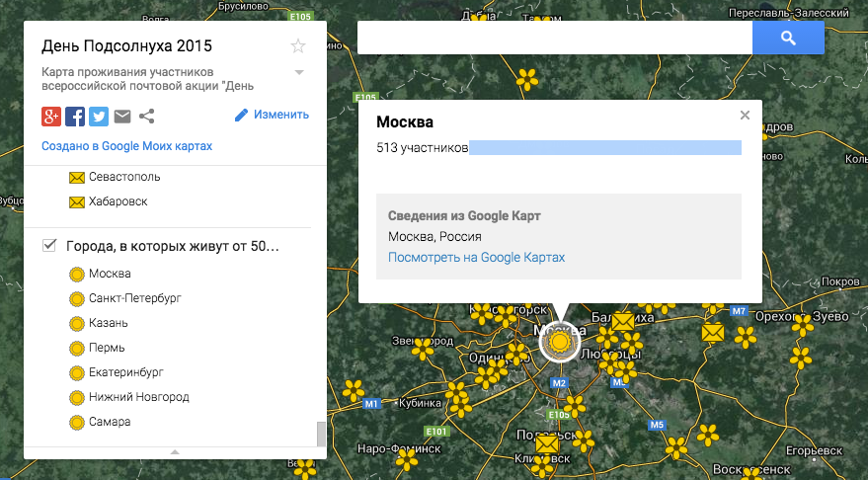This screenshot has height=480, width=868.
Task: Star the День Подсолнуха 2015 map
Action: point(298,46)
